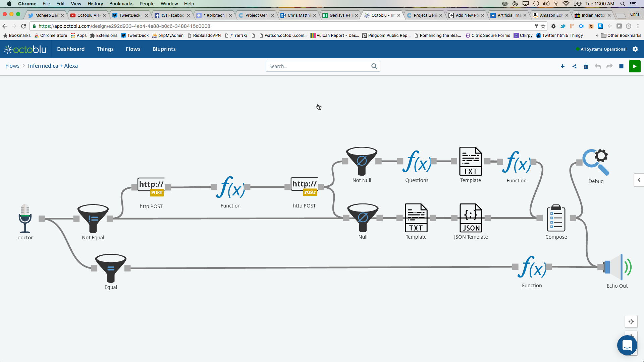Click the flow Search field
The height and width of the screenshot is (362, 644).
[x=319, y=66]
